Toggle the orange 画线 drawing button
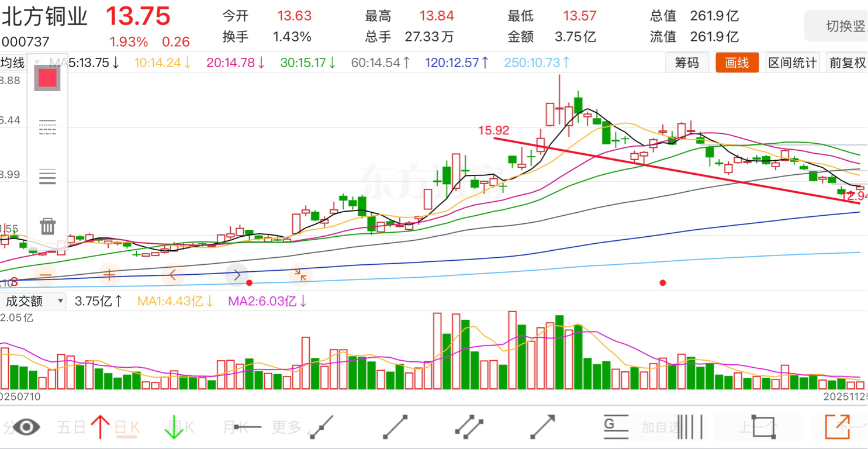This screenshot has height=449, width=868. tap(737, 63)
